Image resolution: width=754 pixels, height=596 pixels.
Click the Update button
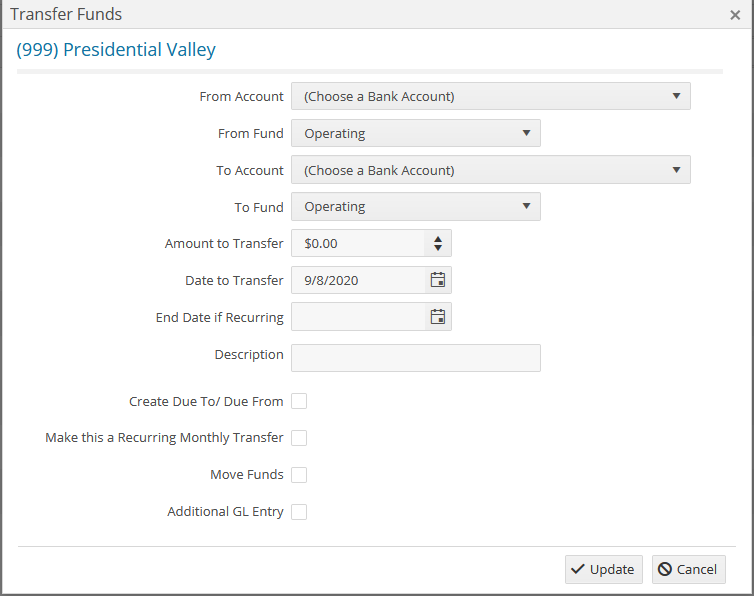coord(603,569)
